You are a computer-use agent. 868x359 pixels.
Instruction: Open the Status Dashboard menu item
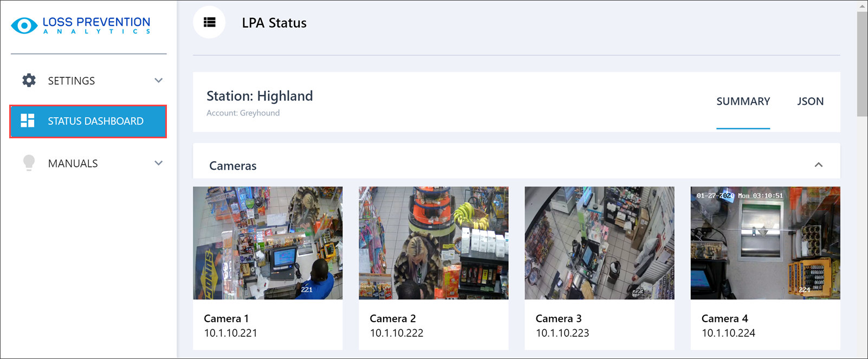click(95, 121)
